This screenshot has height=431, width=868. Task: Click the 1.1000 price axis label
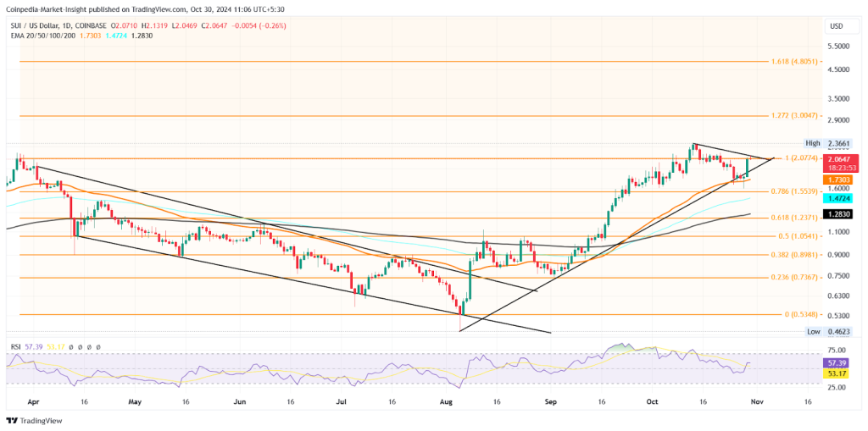click(x=838, y=232)
